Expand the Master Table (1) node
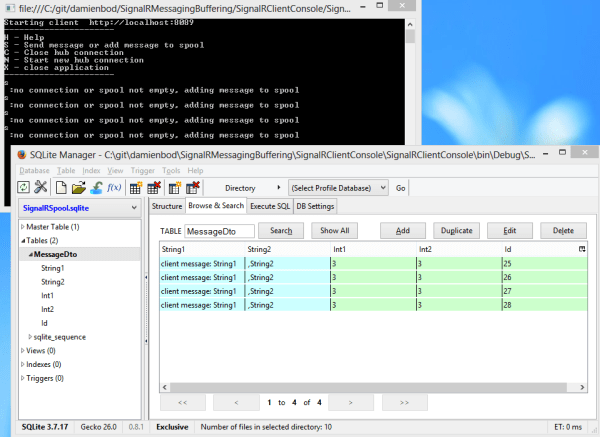 [x=23, y=227]
